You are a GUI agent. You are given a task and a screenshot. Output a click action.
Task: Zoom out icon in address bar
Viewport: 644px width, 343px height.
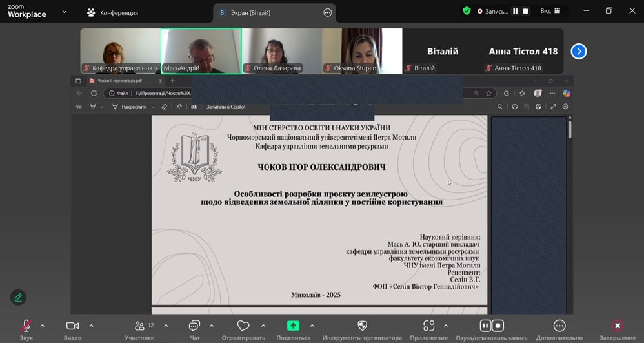point(476,94)
